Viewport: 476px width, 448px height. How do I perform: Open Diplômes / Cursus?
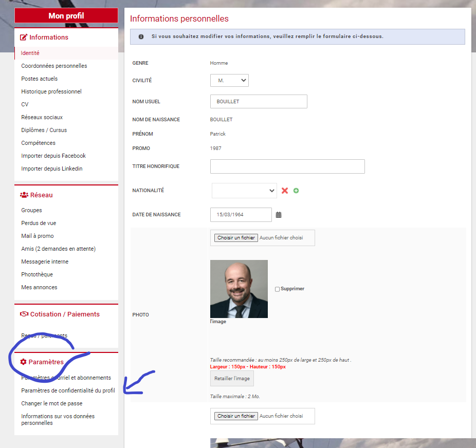pyautogui.click(x=44, y=130)
